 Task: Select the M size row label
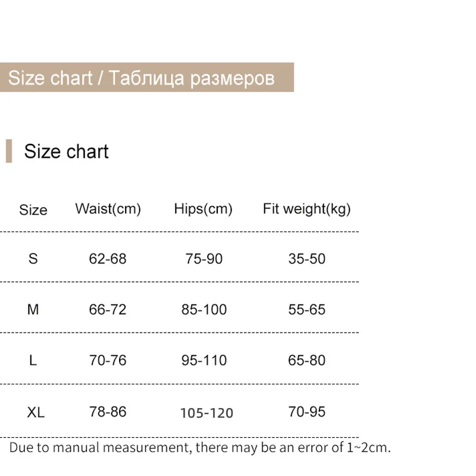tap(33, 309)
